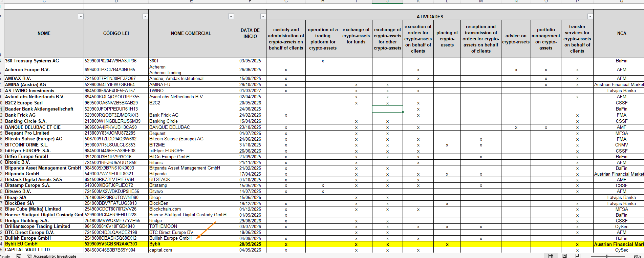Click date 28/05/2025 in Bybit row

click(x=250, y=244)
